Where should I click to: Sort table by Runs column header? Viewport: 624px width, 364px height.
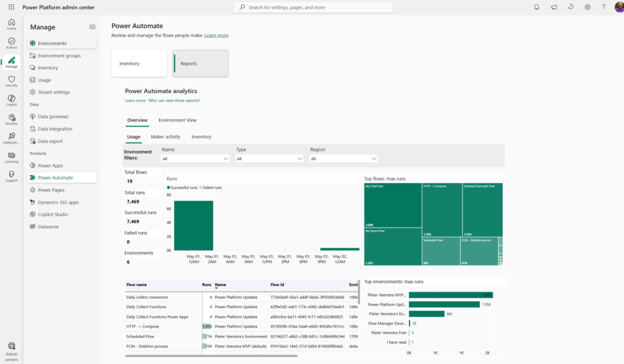pos(207,285)
